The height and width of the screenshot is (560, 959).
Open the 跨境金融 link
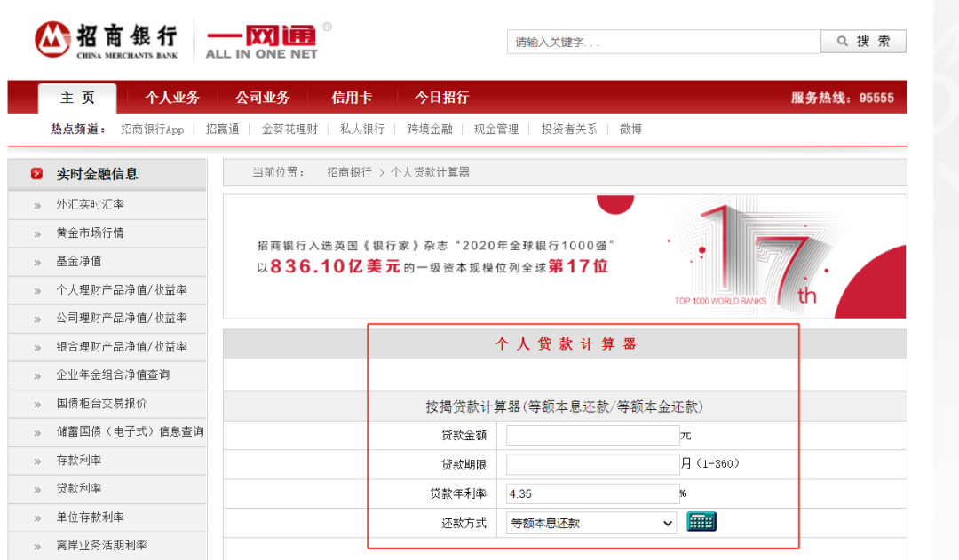430,129
